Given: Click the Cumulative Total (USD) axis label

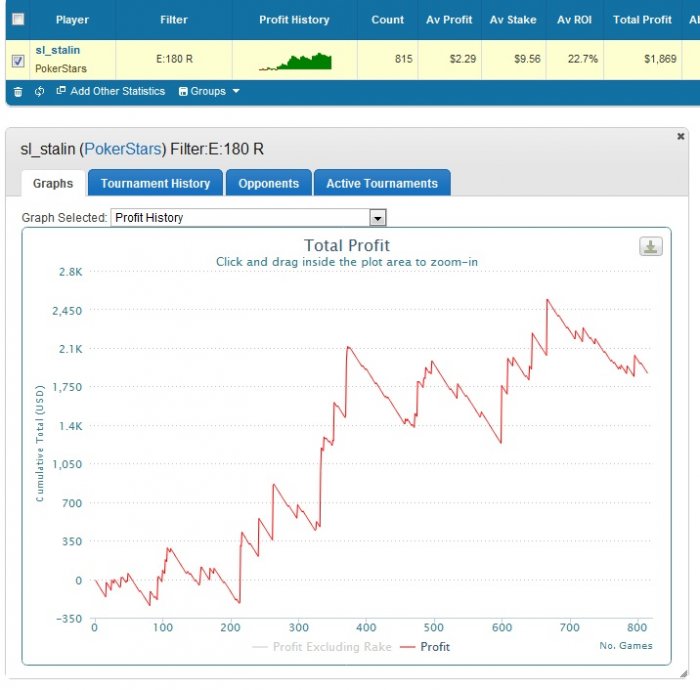Looking at the screenshot, I should [x=40, y=443].
